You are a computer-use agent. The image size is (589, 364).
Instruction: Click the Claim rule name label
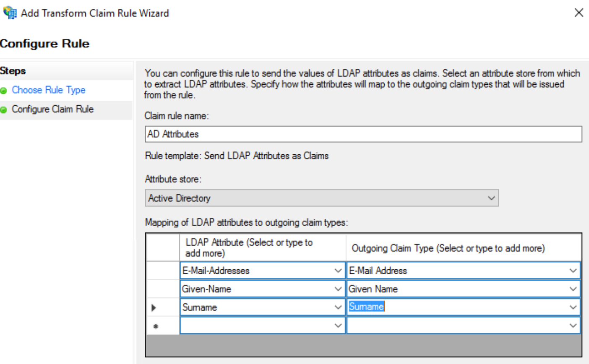click(x=177, y=116)
